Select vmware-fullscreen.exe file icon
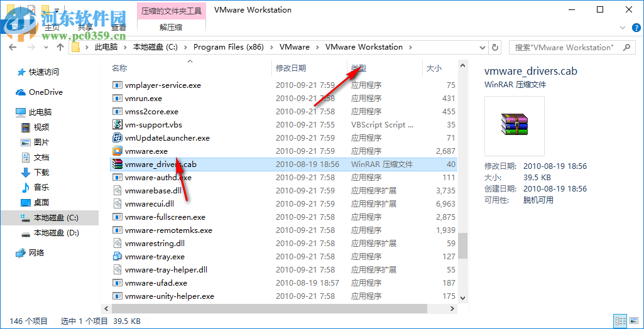Image resolution: width=644 pixels, height=329 pixels. [118, 217]
